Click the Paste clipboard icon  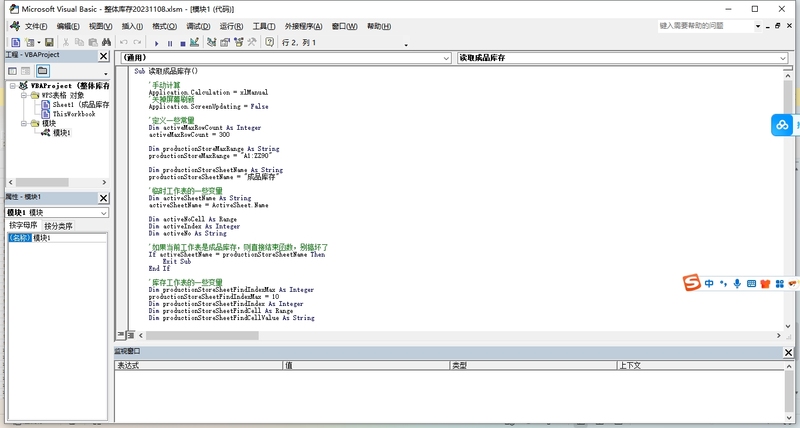92,42
